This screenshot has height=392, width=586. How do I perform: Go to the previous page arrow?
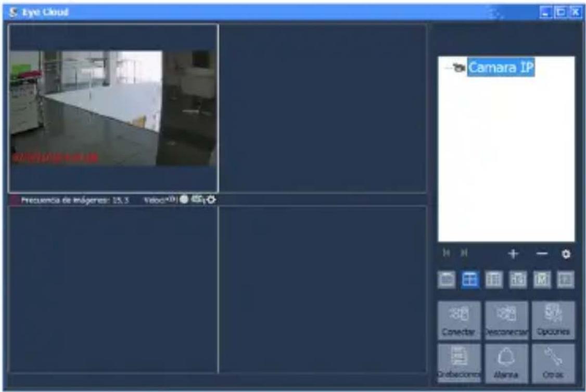pos(446,253)
